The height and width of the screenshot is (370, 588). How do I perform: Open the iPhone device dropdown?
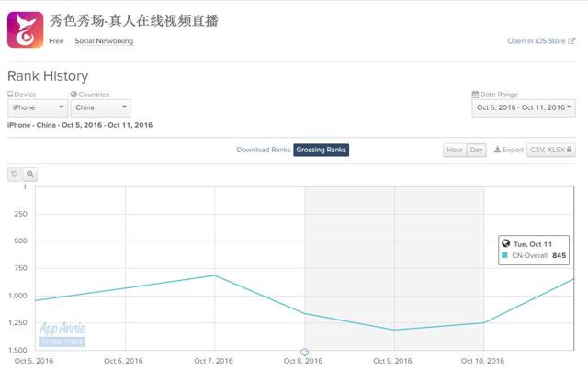(38, 108)
